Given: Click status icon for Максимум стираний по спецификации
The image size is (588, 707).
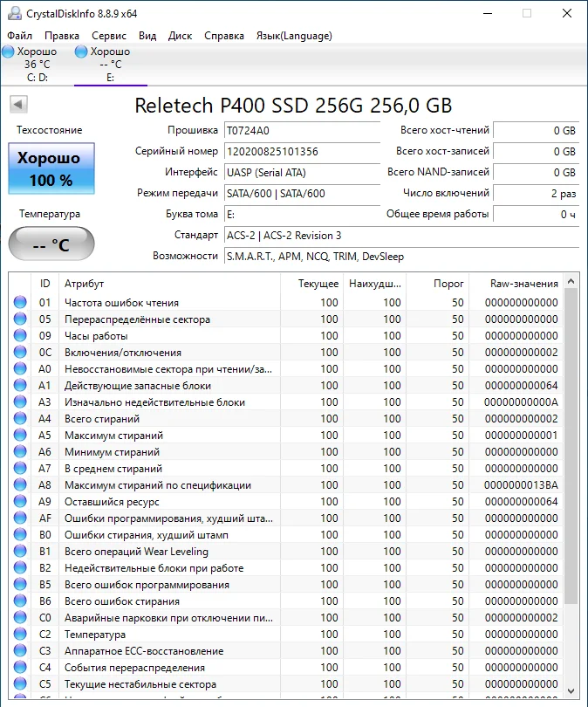Looking at the screenshot, I should [20, 484].
